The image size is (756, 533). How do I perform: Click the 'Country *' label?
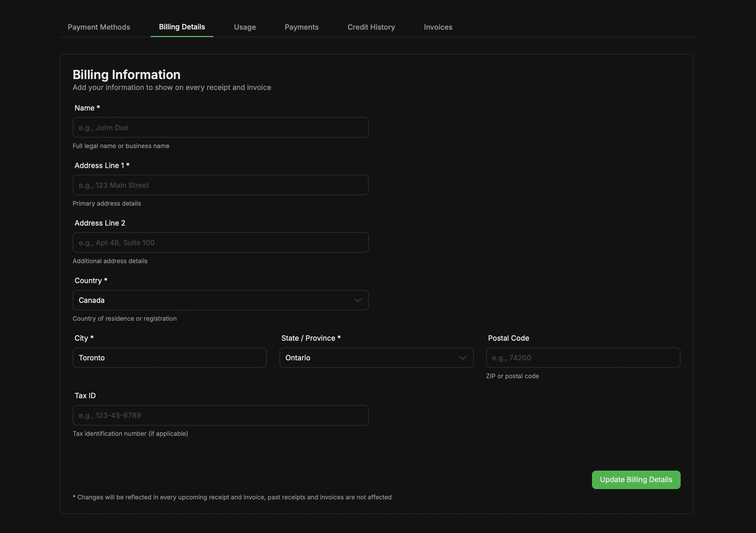click(x=91, y=281)
